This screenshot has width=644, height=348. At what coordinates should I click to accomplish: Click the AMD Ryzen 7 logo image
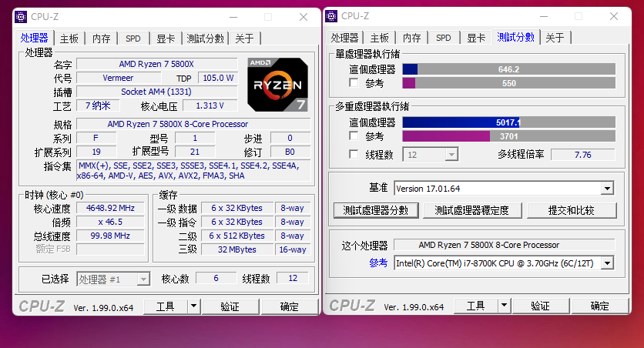(277, 85)
